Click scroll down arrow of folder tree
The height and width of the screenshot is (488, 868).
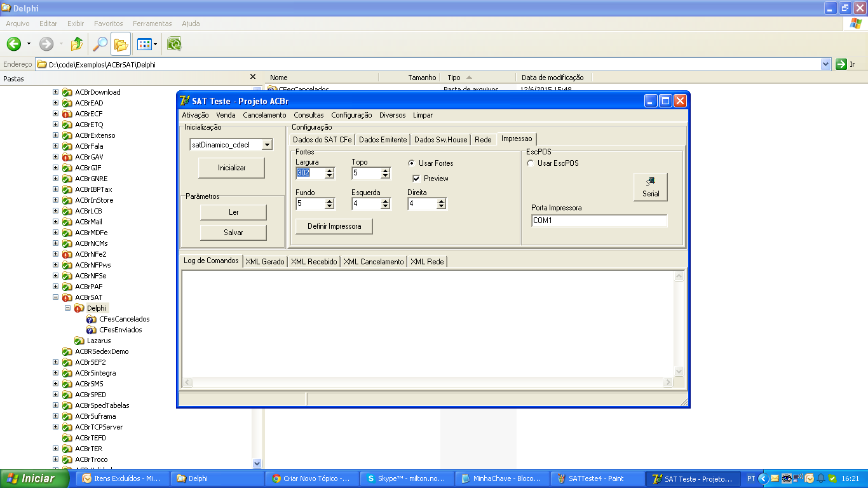click(257, 464)
